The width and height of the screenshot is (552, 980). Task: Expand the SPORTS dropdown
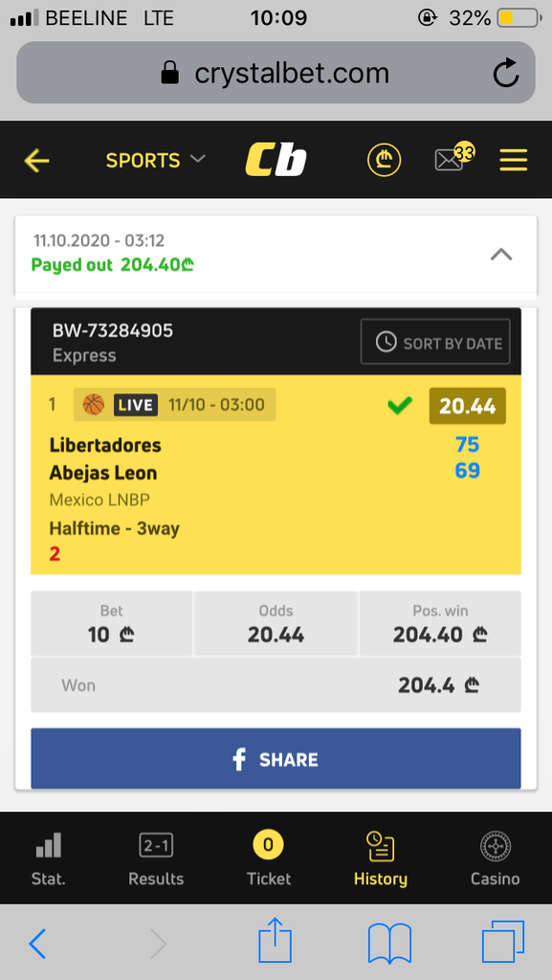[156, 161]
